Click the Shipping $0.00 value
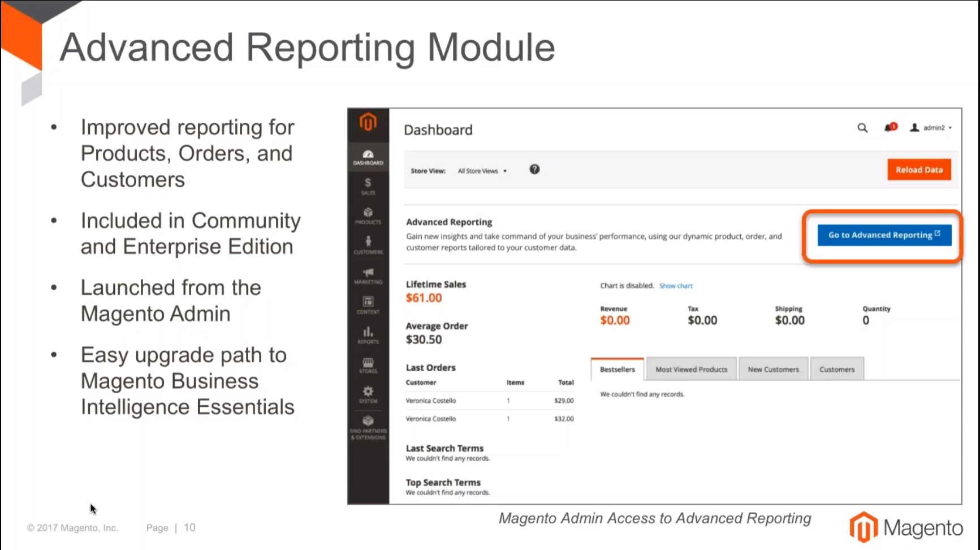Screen dimensions: 980x550 (x=789, y=320)
